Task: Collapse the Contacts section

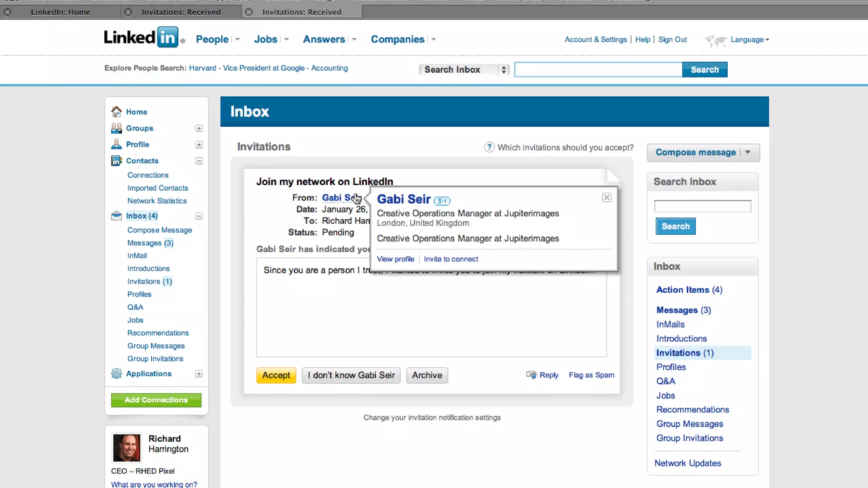Action: coord(199,161)
